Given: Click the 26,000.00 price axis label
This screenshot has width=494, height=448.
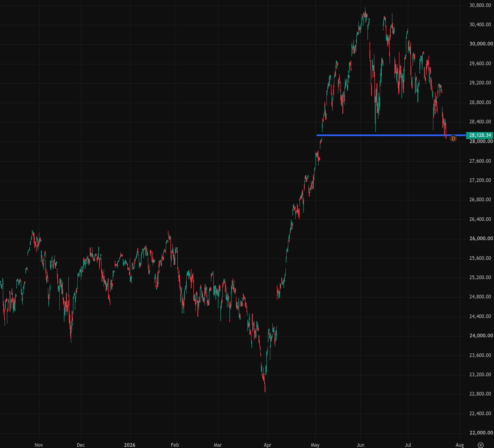Looking at the screenshot, I should pos(481,239).
